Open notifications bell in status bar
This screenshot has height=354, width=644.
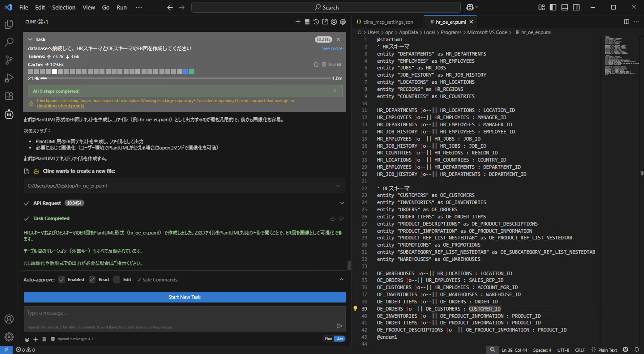(637, 350)
